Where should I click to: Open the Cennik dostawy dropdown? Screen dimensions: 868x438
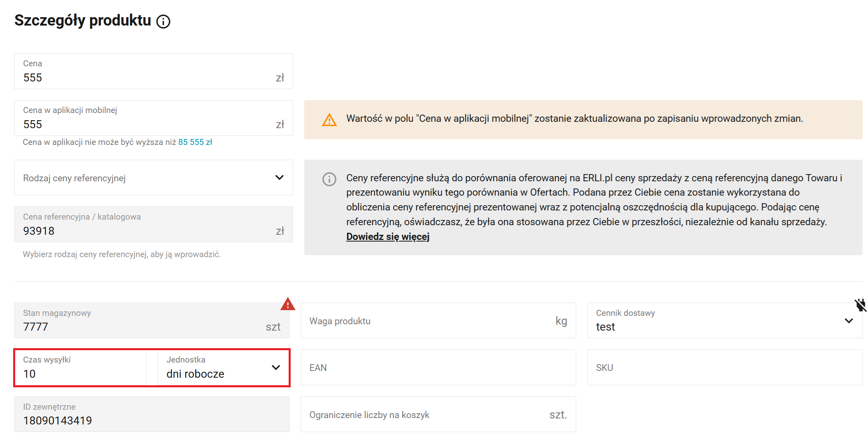(x=724, y=321)
